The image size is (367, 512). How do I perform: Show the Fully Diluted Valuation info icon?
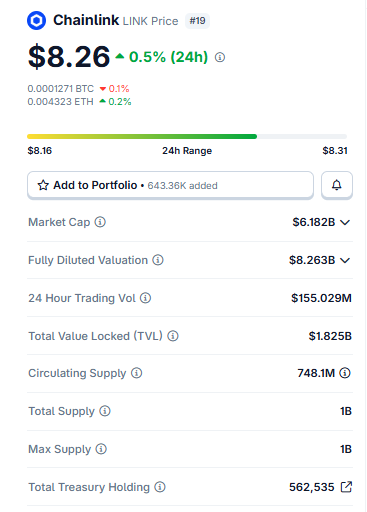[158, 260]
